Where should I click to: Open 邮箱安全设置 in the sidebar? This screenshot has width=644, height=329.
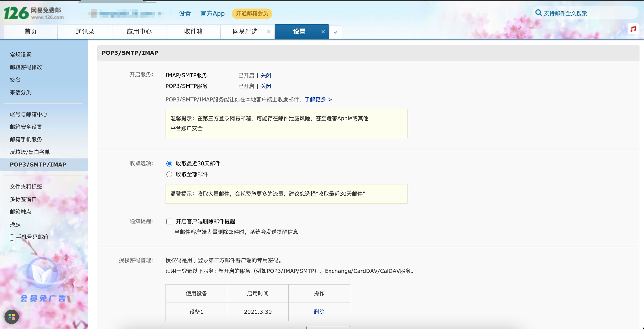click(26, 127)
